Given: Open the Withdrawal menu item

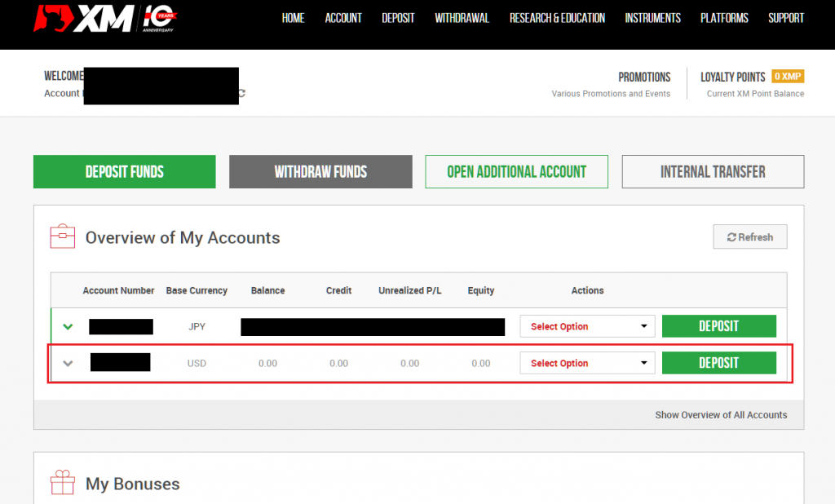Looking at the screenshot, I should coord(462,18).
